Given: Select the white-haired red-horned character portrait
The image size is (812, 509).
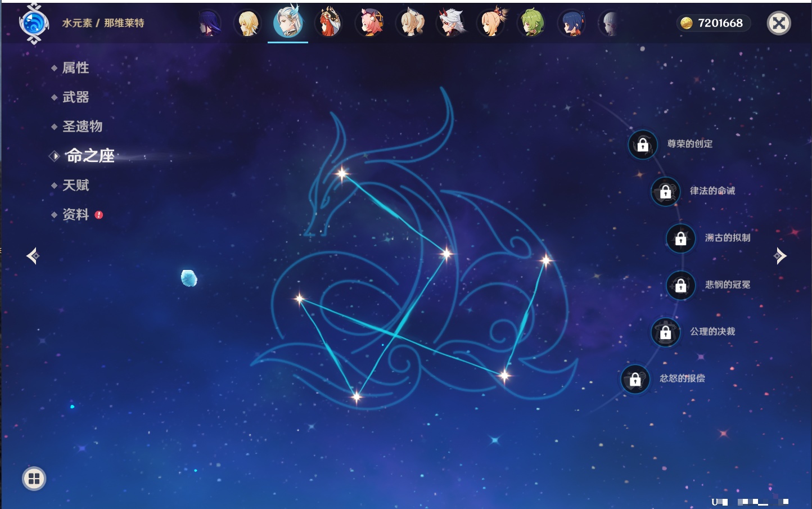Looking at the screenshot, I should pos(451,24).
